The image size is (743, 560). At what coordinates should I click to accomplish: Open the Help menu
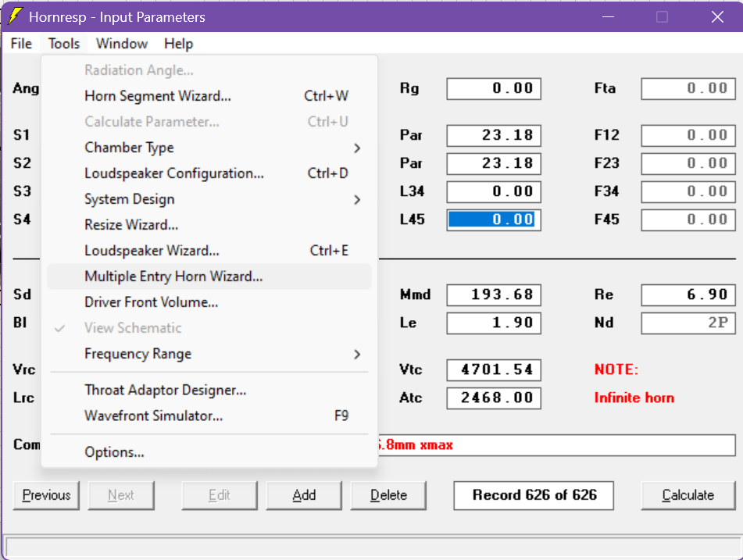pyautogui.click(x=179, y=44)
